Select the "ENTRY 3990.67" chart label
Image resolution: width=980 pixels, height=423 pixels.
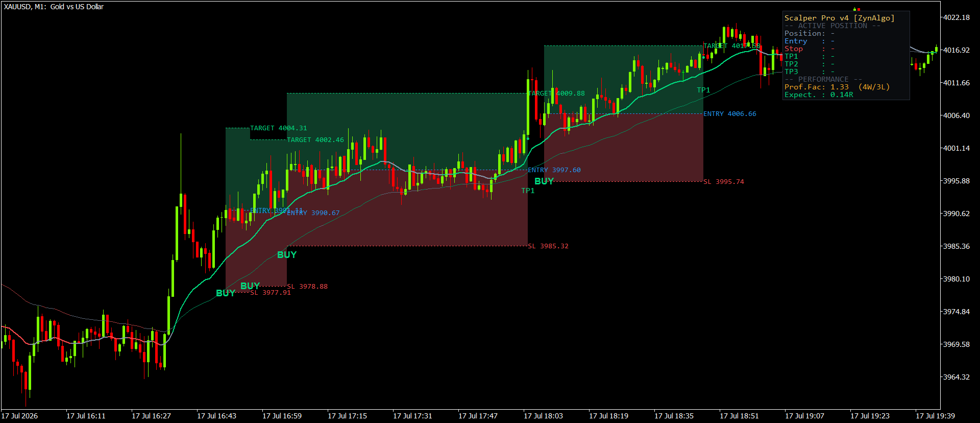(x=313, y=213)
